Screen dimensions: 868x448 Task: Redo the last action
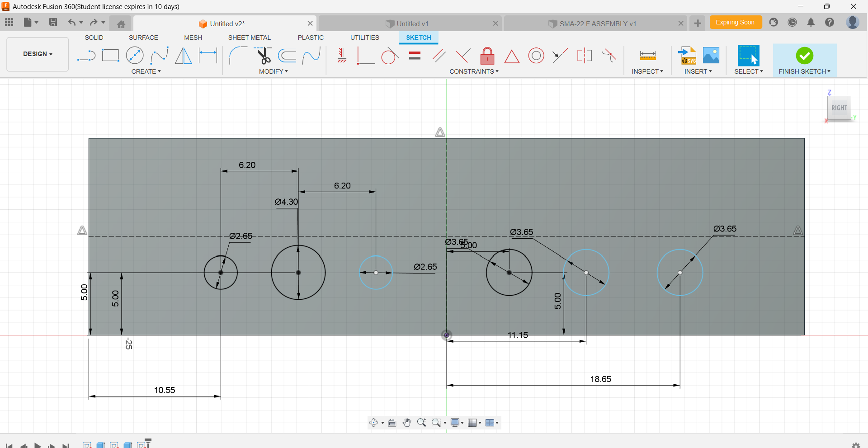94,22
